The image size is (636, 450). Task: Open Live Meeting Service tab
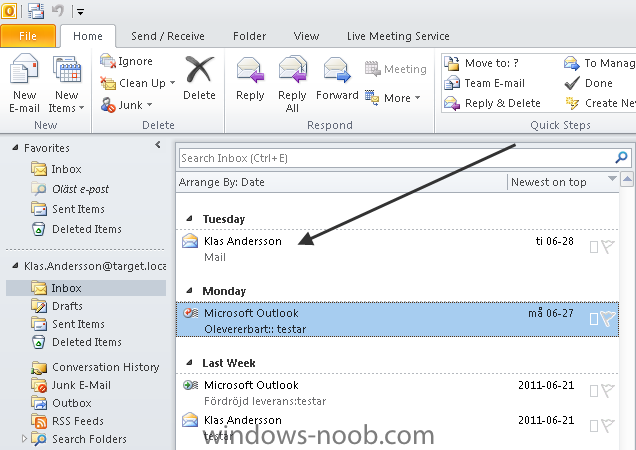(398, 36)
